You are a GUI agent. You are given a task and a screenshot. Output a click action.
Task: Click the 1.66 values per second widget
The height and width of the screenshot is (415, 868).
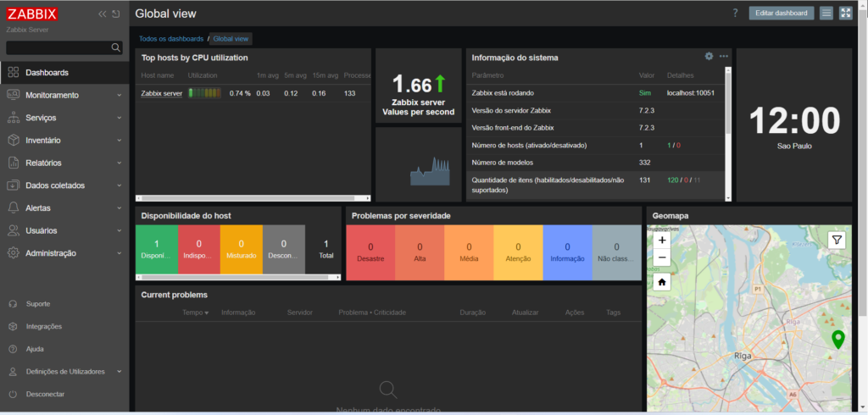pos(419,86)
